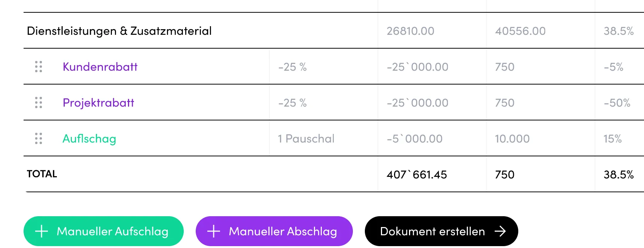The width and height of the screenshot is (644, 248).
Task: Click the drag handle beside Projektrabatt
Action: 37,102
